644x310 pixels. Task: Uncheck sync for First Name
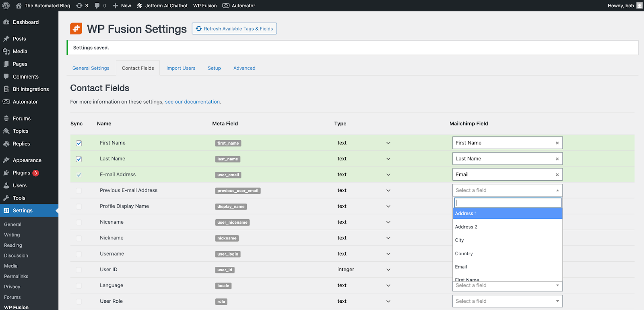click(x=79, y=143)
